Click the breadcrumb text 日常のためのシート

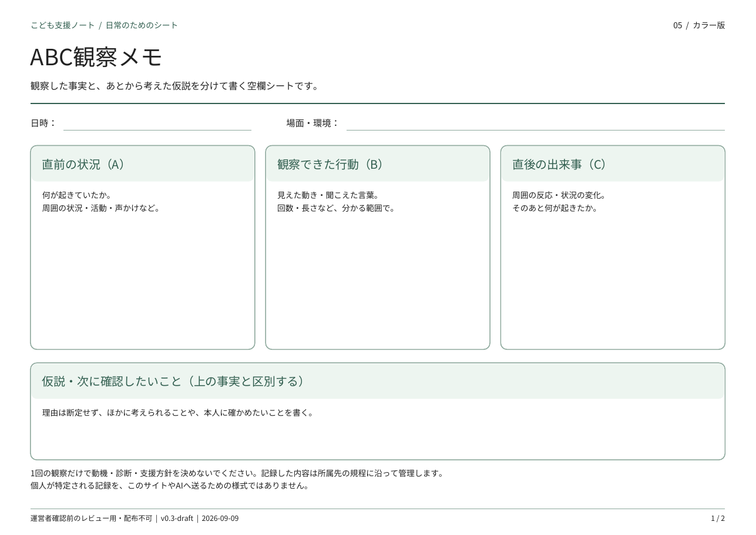pos(142,25)
